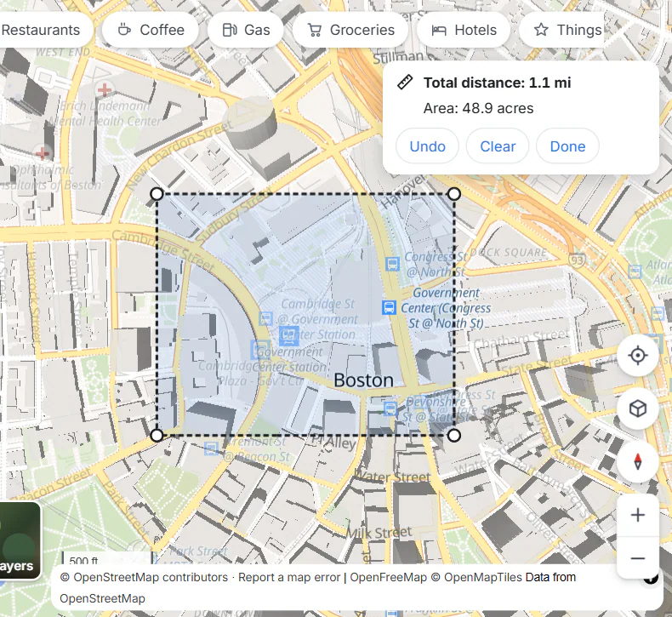Reset map bearing with the compass
Screen dimensions: 672x617
point(638,461)
